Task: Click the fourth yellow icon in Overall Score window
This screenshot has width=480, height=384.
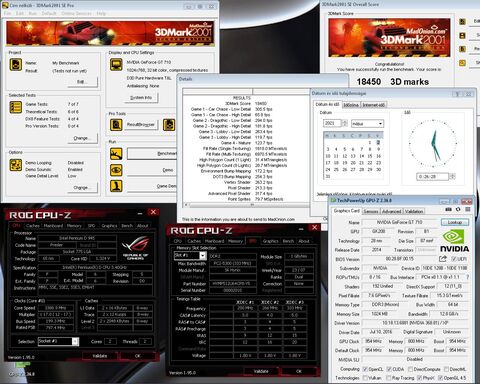Action: (462, 63)
